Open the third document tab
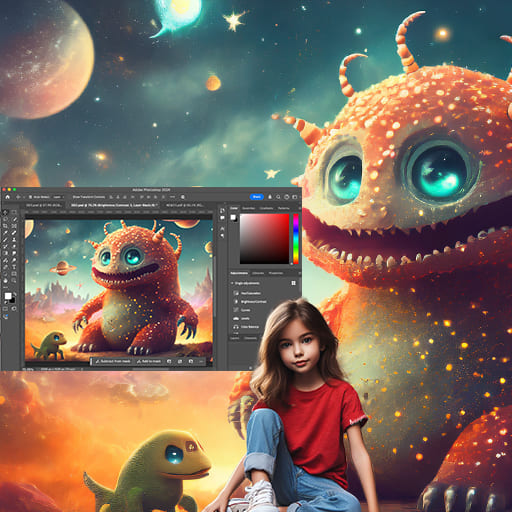Image resolution: width=512 pixels, height=512 pixels. click(184, 205)
